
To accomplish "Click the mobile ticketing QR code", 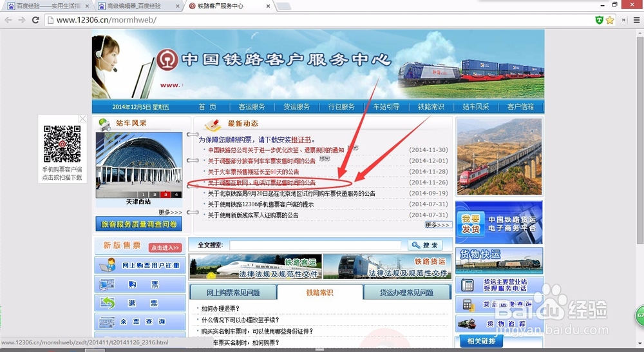I will [x=62, y=144].
